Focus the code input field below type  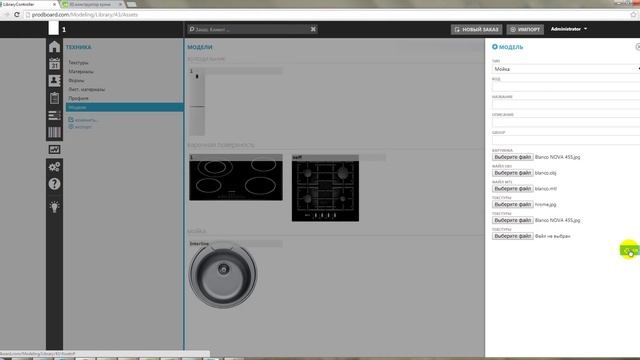click(x=566, y=87)
